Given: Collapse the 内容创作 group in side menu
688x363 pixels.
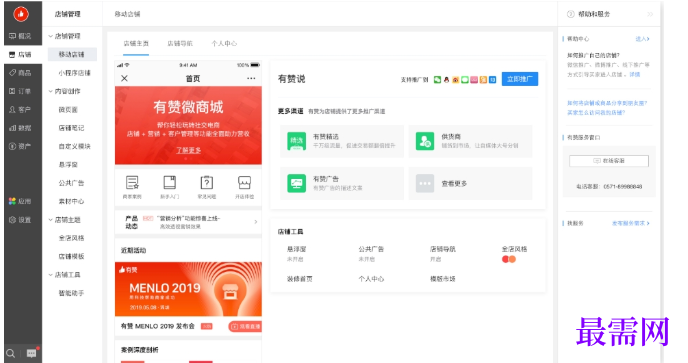Looking at the screenshot, I should (x=50, y=91).
